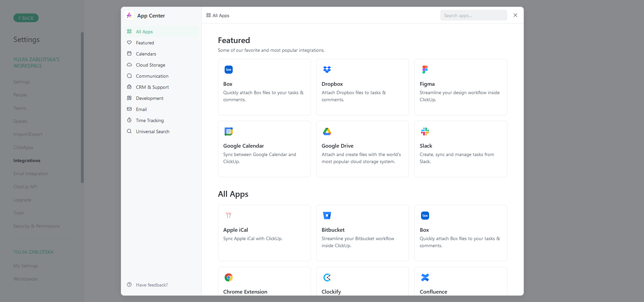Click the Clockify logo icon
Image resolution: width=644 pixels, height=302 pixels.
pos(327,277)
